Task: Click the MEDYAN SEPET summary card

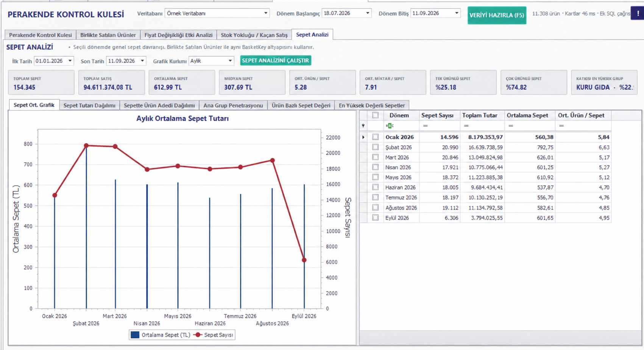Action: 252,82
